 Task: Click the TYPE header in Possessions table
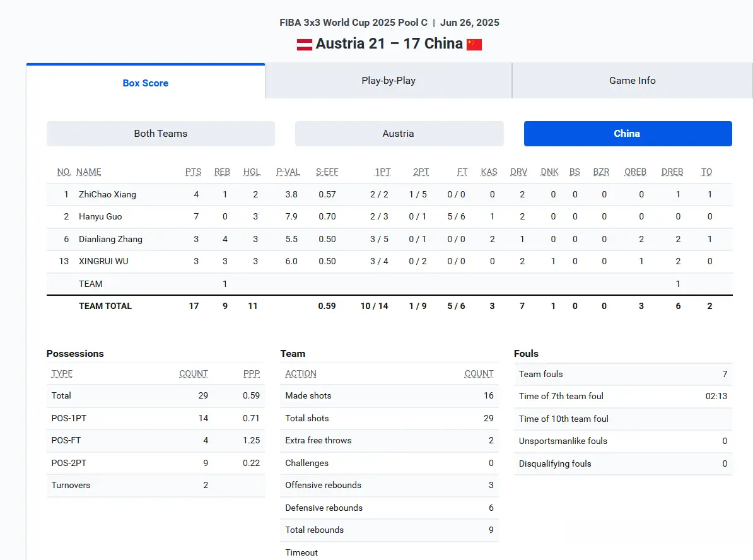[62, 374]
